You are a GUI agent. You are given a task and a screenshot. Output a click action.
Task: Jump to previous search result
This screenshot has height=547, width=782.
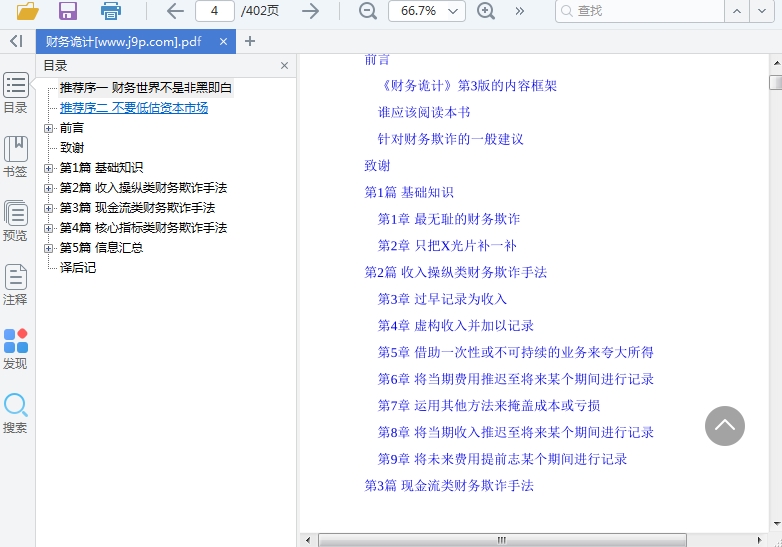point(737,11)
